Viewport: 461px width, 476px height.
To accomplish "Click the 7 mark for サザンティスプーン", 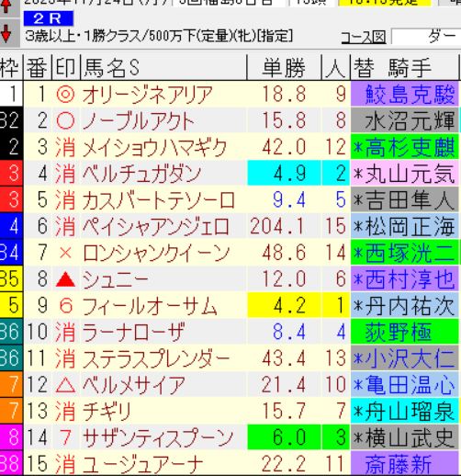I will click(66, 437).
